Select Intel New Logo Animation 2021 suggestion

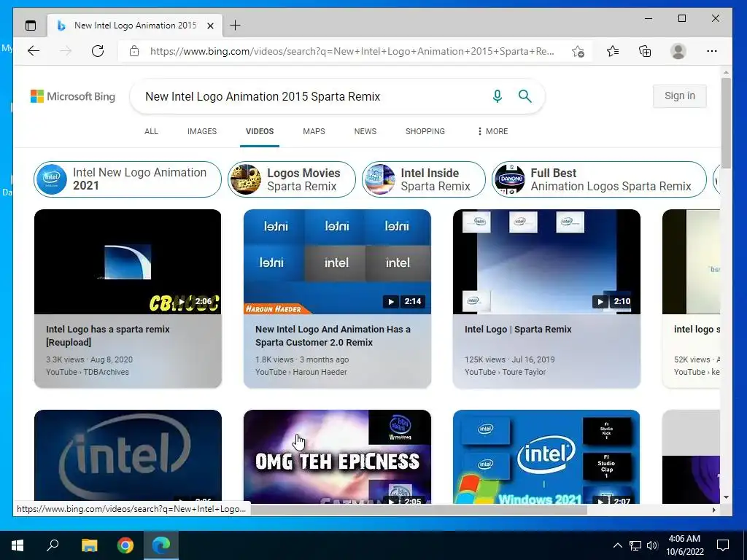[128, 179]
